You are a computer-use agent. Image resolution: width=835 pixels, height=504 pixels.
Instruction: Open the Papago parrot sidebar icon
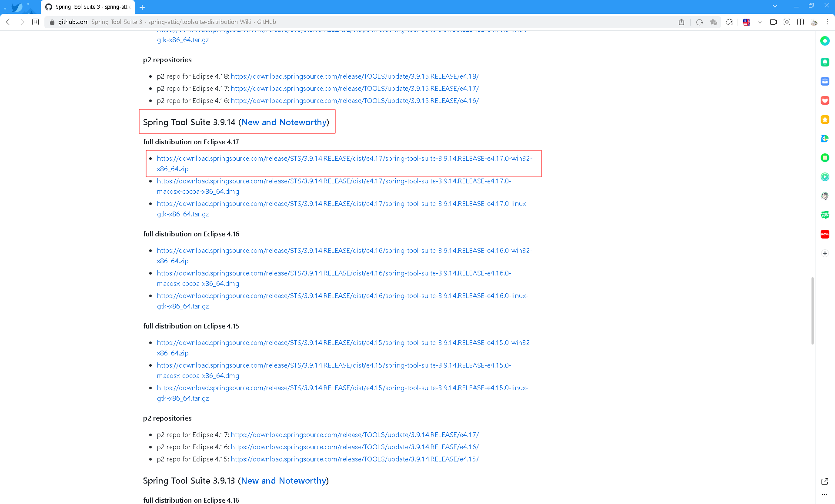pos(825,139)
